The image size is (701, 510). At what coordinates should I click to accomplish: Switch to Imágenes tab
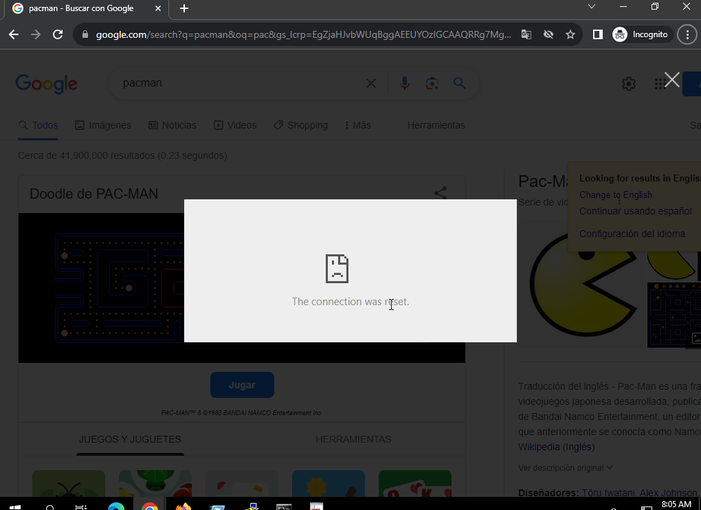click(x=103, y=125)
